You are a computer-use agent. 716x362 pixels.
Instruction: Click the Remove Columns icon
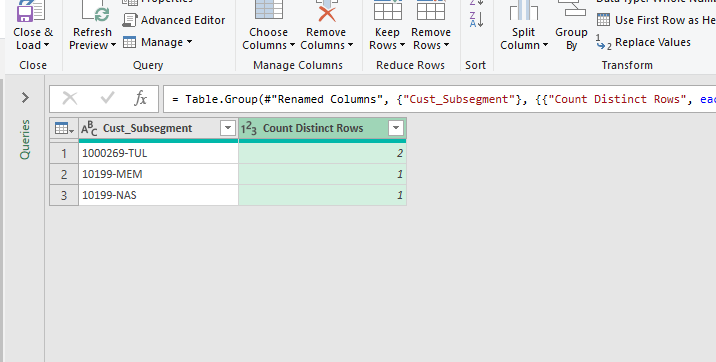tap(327, 11)
